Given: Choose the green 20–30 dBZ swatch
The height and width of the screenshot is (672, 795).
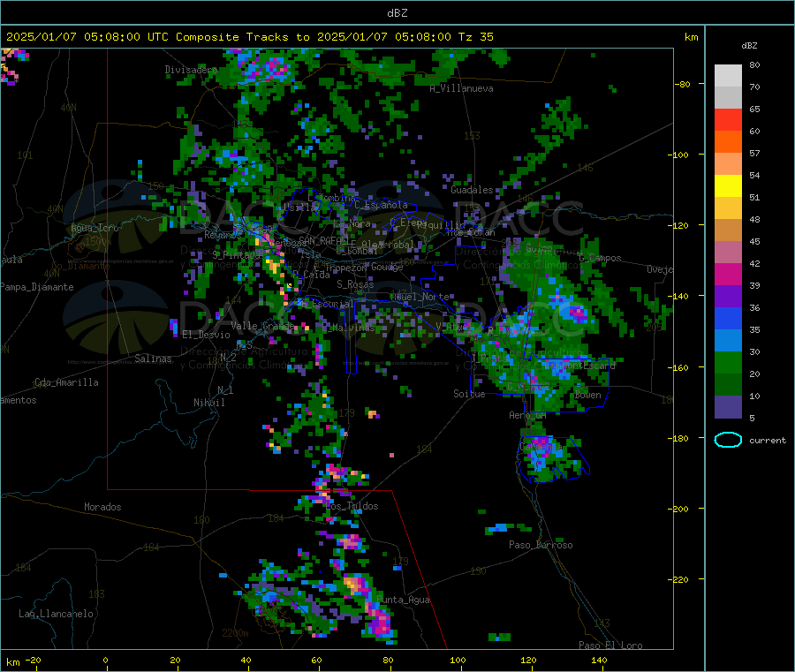Looking at the screenshot, I should click(x=728, y=362).
